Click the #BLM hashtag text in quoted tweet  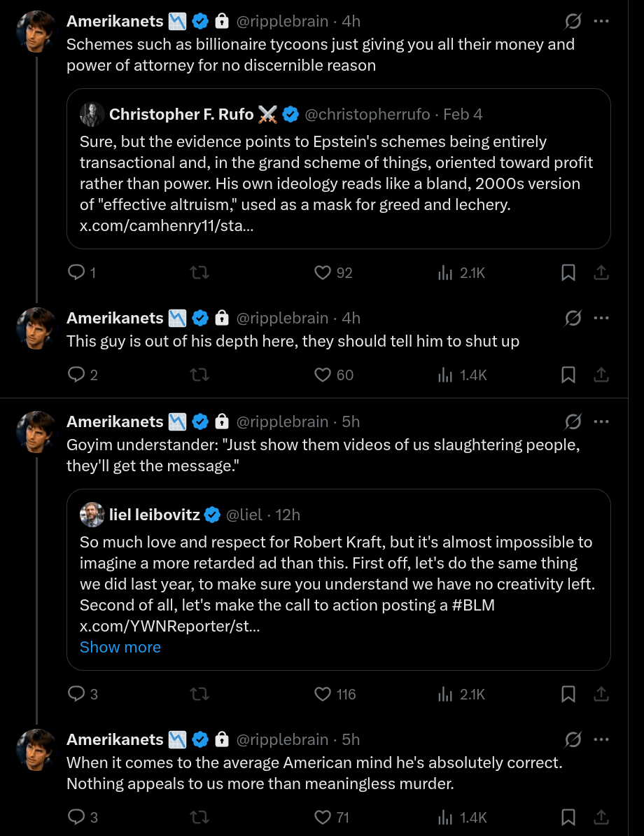[x=473, y=605]
